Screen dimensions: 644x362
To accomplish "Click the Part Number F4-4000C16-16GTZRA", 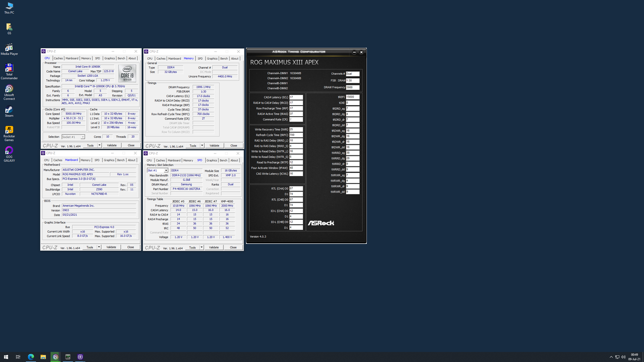I will 187,189.
